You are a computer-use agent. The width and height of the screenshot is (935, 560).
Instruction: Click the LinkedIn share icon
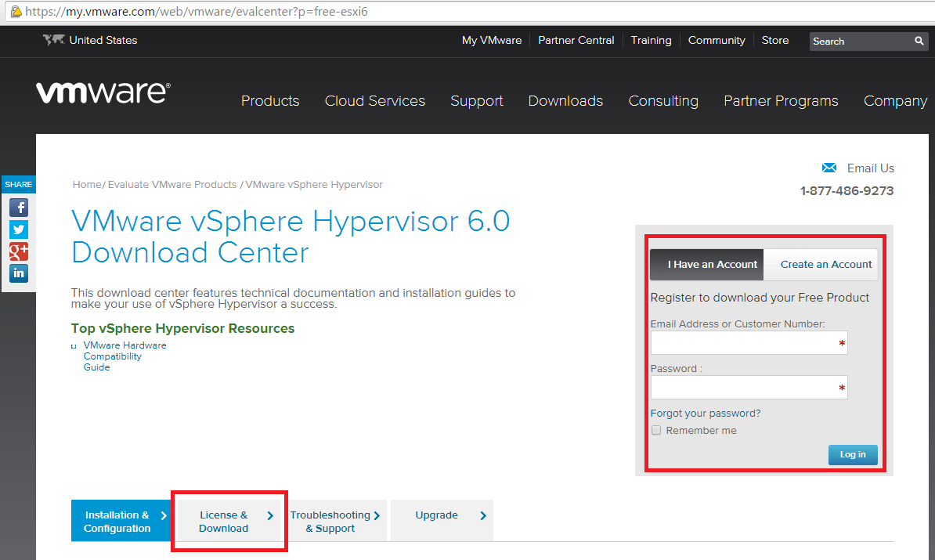pyautogui.click(x=19, y=273)
